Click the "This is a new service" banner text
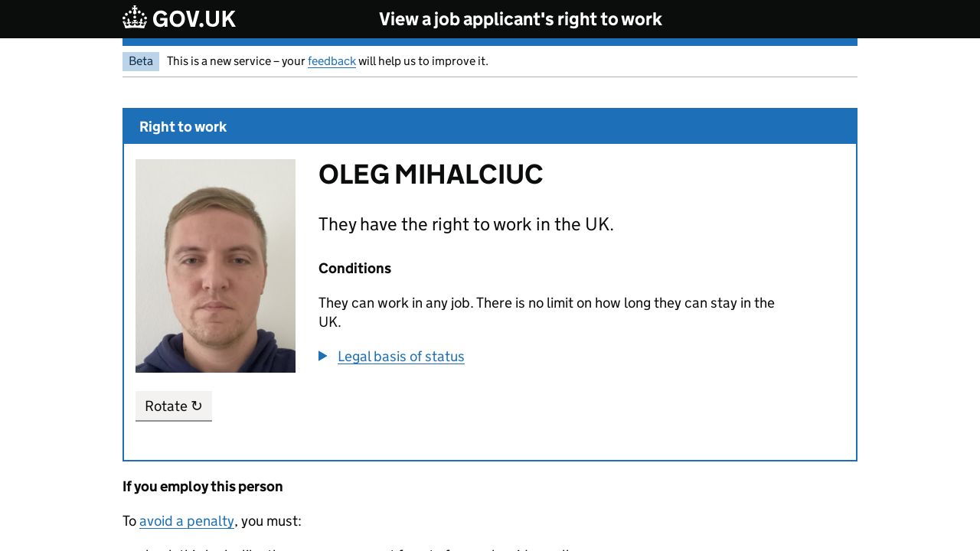The height and width of the screenshot is (551, 980). [x=236, y=61]
